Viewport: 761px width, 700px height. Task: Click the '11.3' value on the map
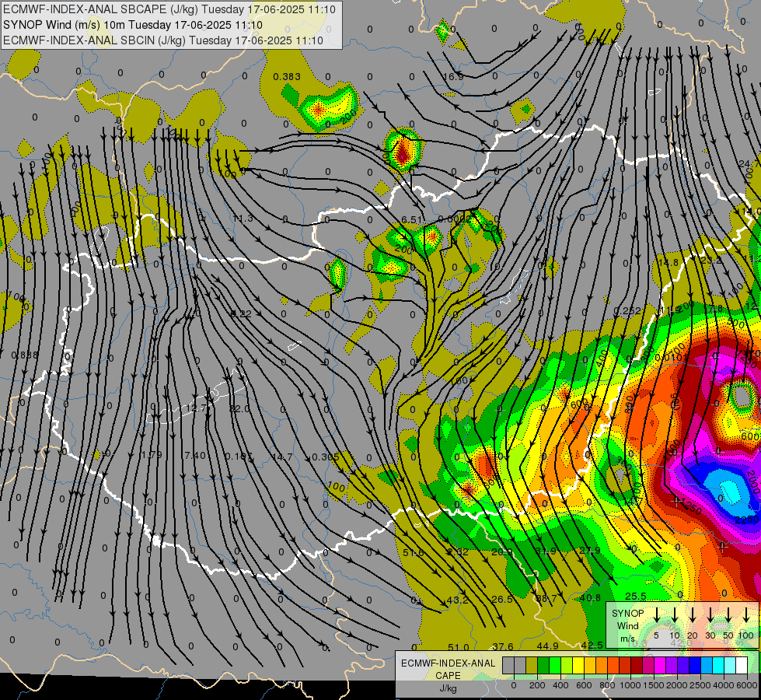(x=243, y=219)
